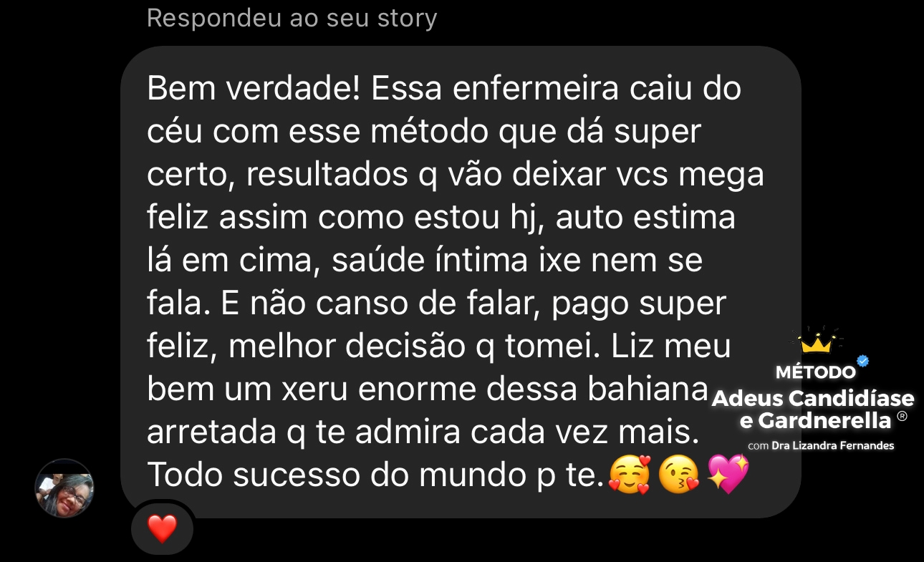This screenshot has width=924, height=562.
Task: Click the 'e Gardnerella' logo line
Action: [815, 420]
